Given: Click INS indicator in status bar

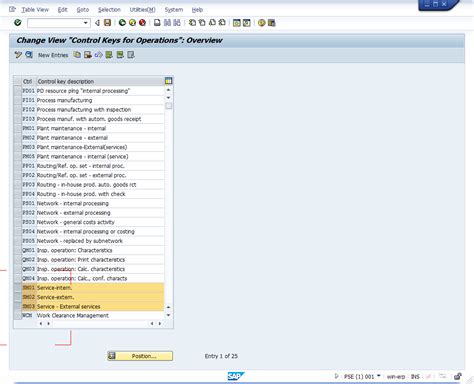Looking at the screenshot, I should coord(415,376).
